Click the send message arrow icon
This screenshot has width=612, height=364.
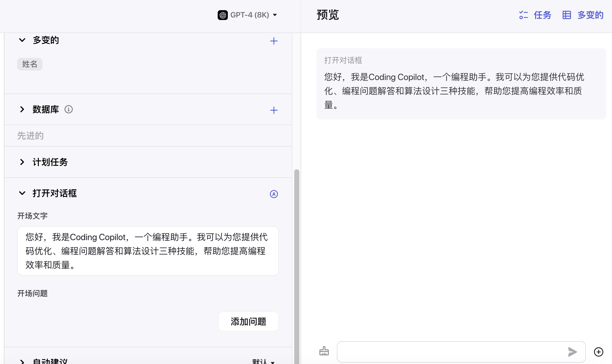(572, 352)
